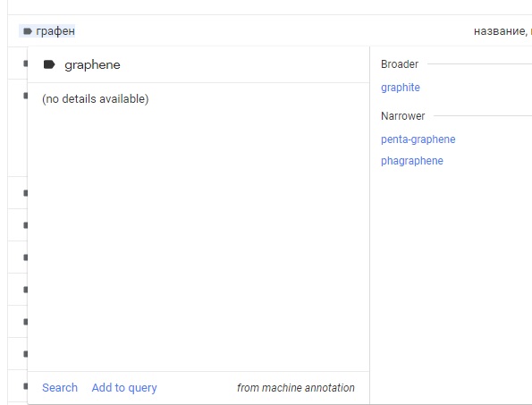Click tag icon directly above the Search-row icon

click(x=25, y=354)
